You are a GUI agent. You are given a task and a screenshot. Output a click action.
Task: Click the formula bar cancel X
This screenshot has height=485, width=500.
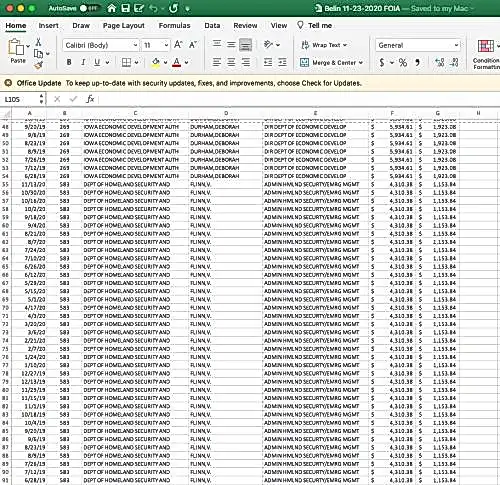(57, 99)
